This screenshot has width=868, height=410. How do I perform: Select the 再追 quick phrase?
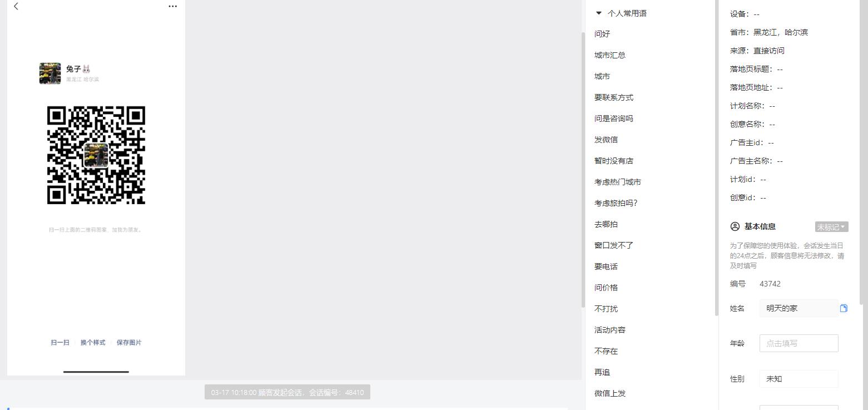[x=602, y=372]
